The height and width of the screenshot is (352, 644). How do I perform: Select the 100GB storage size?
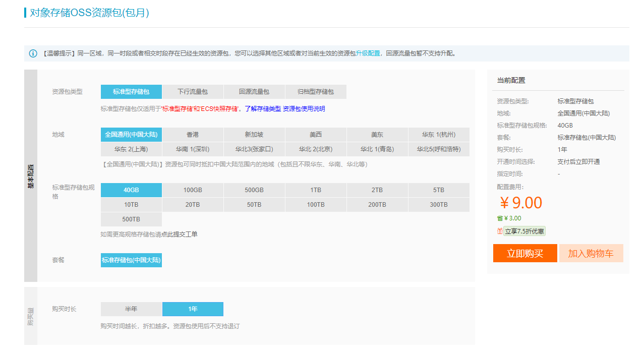click(x=193, y=190)
